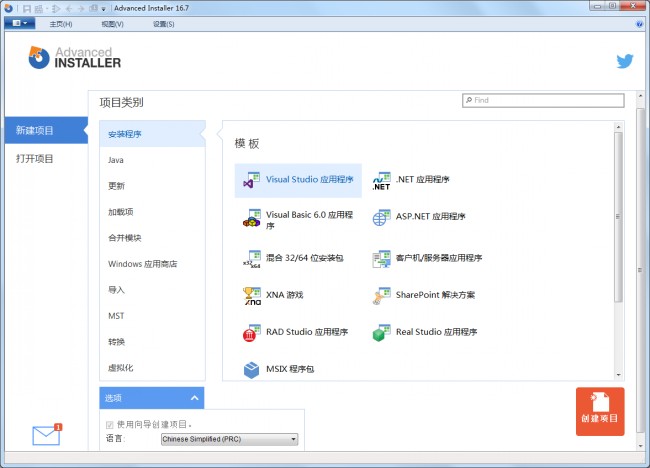Open the 设置(S) ribbon tab
Image resolution: width=650 pixels, height=468 pixels.
point(164,24)
